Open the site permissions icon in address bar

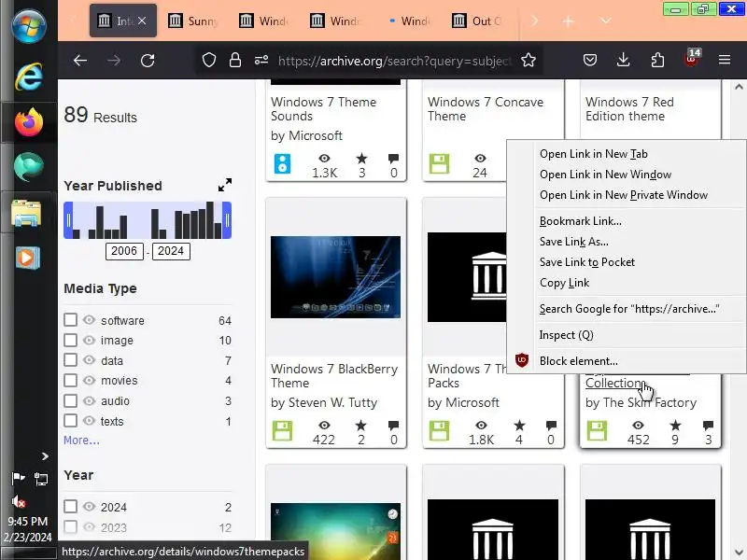(261, 61)
